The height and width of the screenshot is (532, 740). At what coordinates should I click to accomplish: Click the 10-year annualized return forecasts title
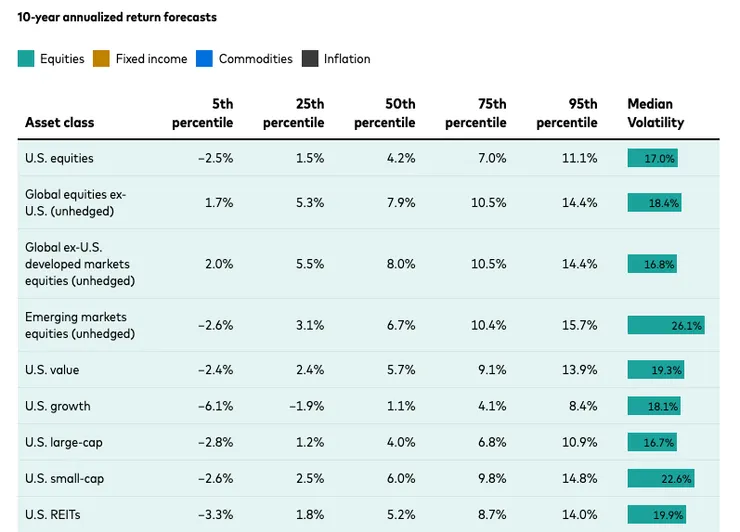[x=117, y=17]
